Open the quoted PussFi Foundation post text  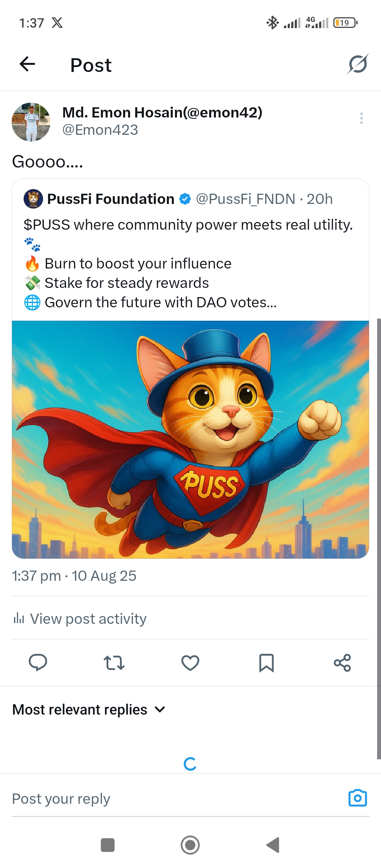(188, 263)
